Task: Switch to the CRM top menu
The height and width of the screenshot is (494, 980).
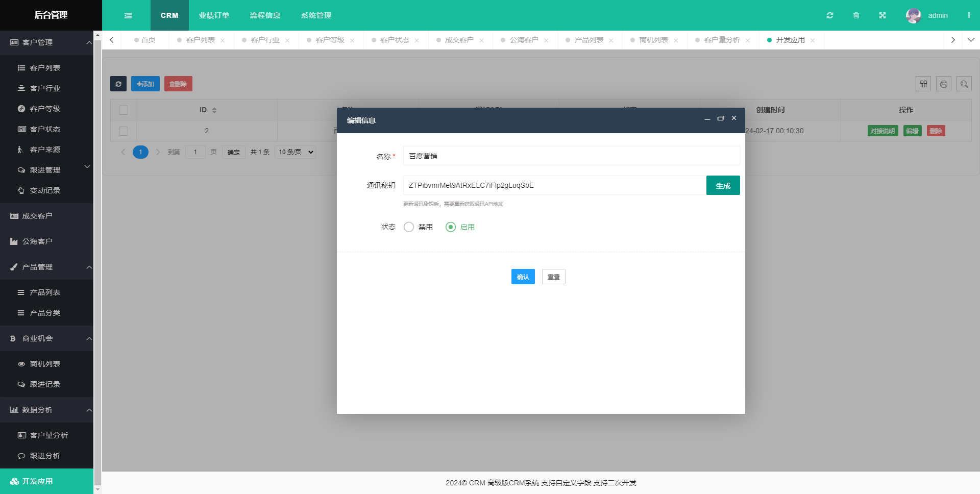Action: pyautogui.click(x=169, y=15)
